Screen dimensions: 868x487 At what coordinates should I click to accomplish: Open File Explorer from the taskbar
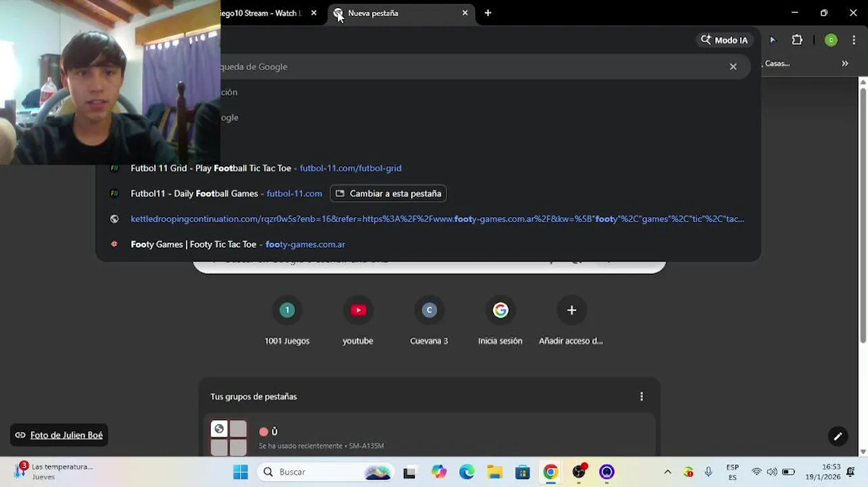tap(495, 472)
